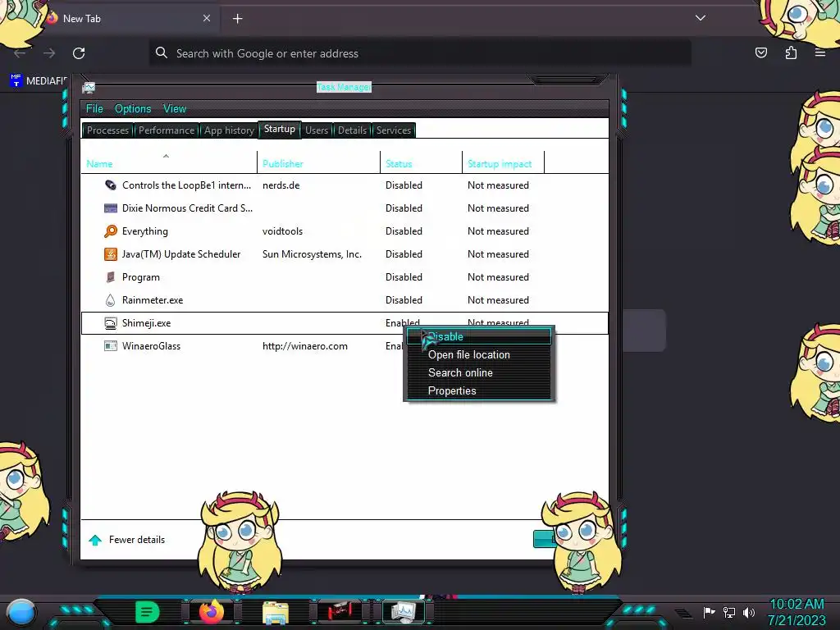Close the New Tab tab
Screen dimensions: 840x630
tap(207, 18)
